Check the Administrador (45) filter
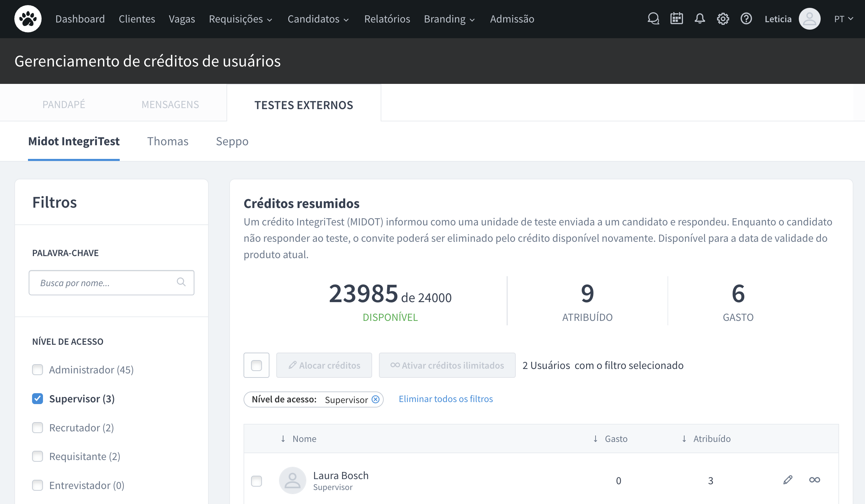This screenshot has width=865, height=504. pyautogui.click(x=38, y=370)
